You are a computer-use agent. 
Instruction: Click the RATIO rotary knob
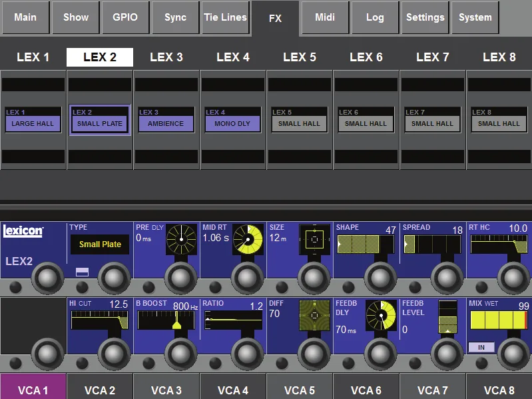click(247, 354)
